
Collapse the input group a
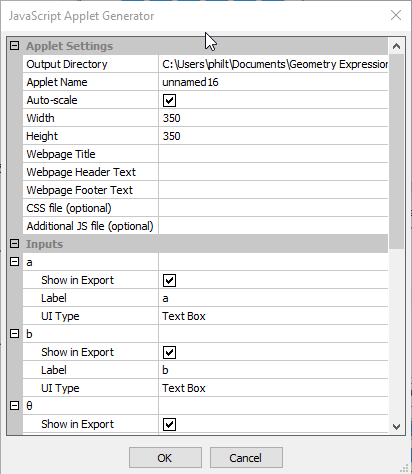pos(14,262)
